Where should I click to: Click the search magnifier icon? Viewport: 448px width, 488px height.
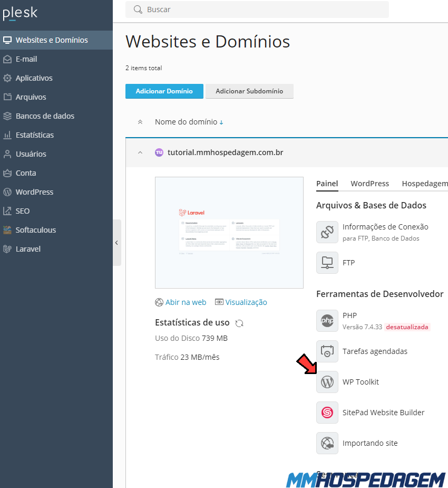[138, 9]
